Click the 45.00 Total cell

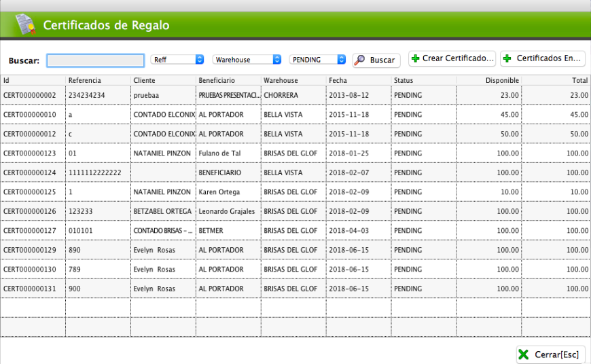pyautogui.click(x=556, y=115)
